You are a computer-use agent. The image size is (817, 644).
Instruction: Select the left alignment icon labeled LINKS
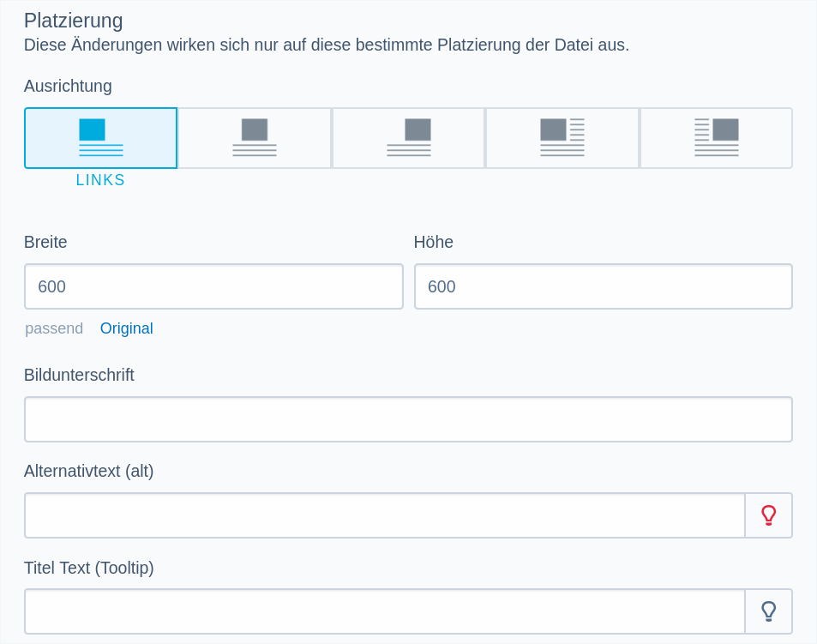point(100,138)
